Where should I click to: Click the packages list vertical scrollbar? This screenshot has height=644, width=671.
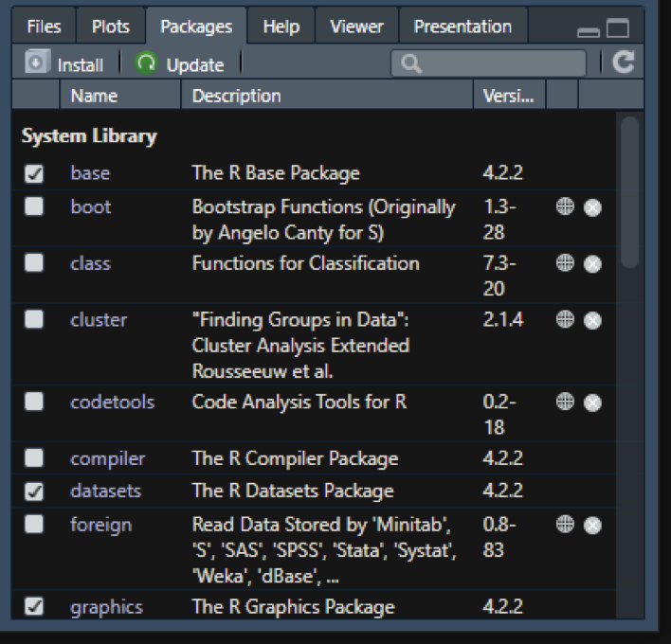pyautogui.click(x=629, y=189)
